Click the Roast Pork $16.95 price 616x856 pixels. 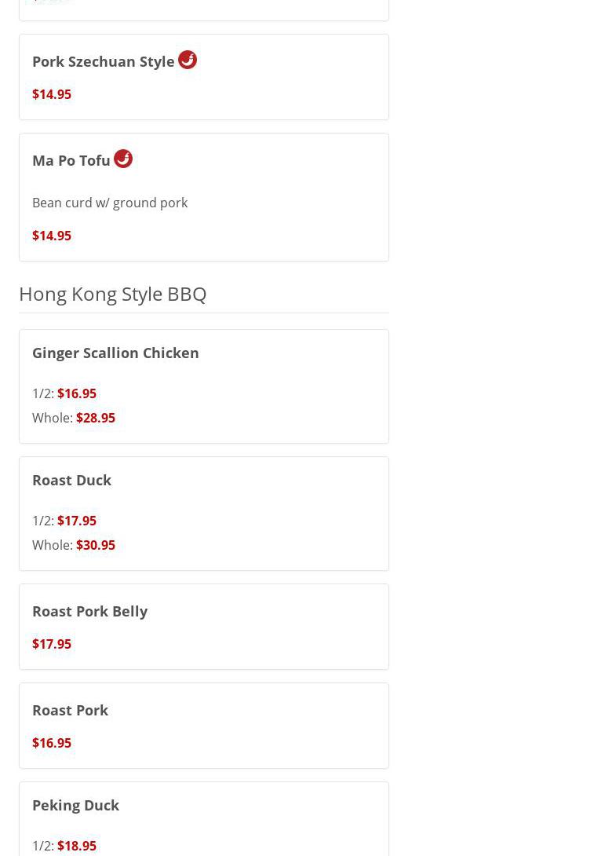tap(52, 743)
